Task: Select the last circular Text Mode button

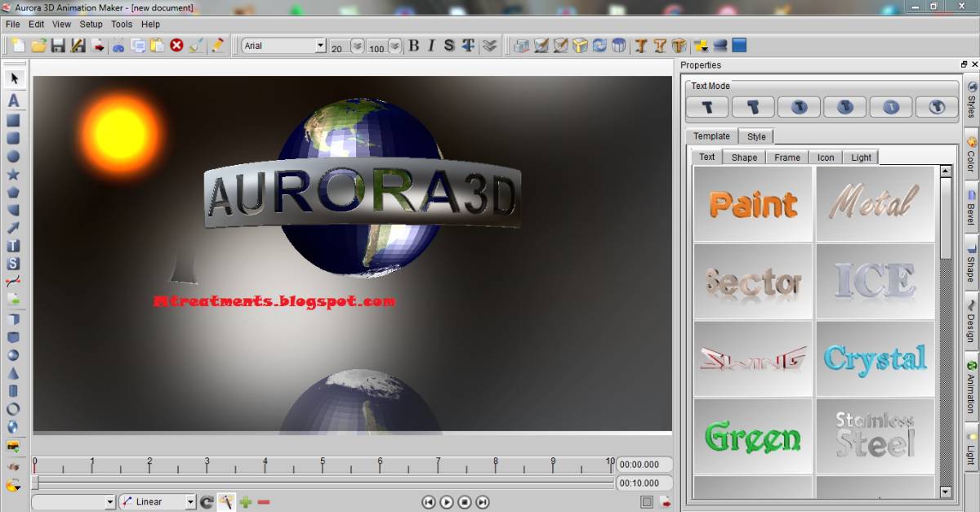Action: [937, 107]
